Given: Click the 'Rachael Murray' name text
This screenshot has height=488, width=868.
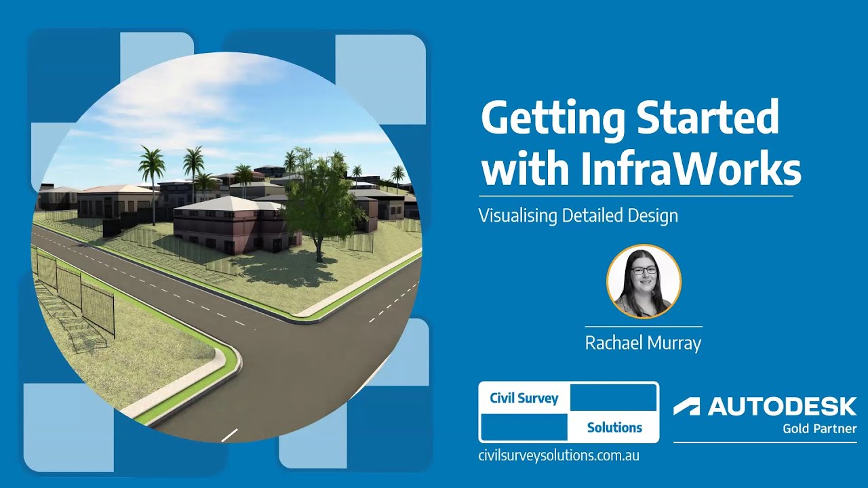Looking at the screenshot, I should click(643, 343).
